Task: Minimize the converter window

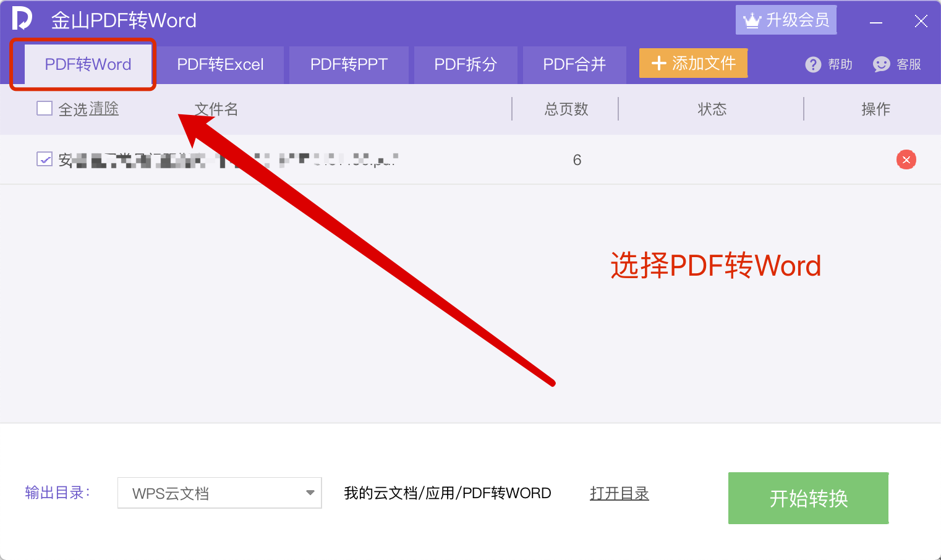Action: click(875, 22)
